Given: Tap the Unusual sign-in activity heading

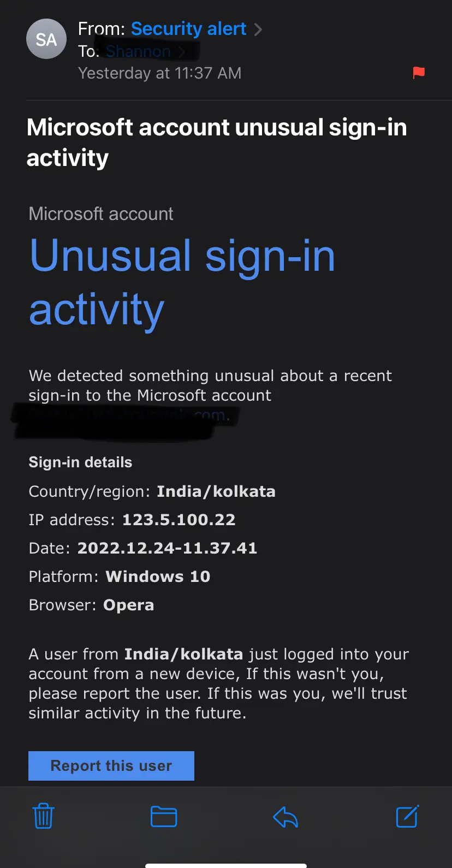Looking at the screenshot, I should 182,282.
